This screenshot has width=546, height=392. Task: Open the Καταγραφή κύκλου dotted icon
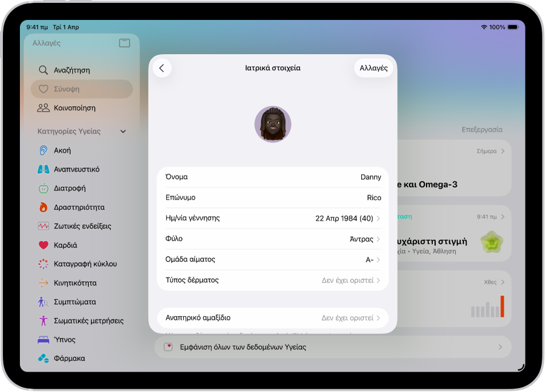pyautogui.click(x=43, y=264)
